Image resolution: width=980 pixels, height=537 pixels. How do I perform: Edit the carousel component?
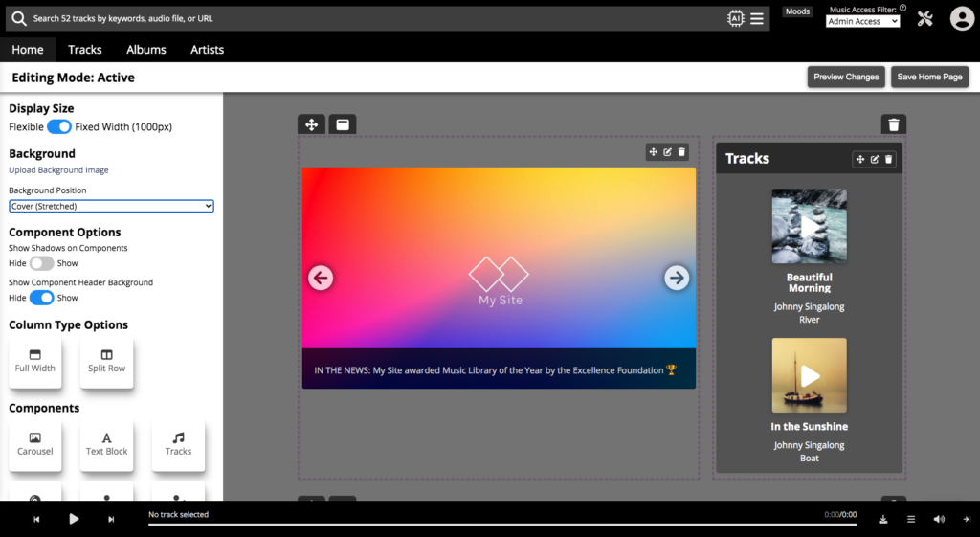coord(667,152)
